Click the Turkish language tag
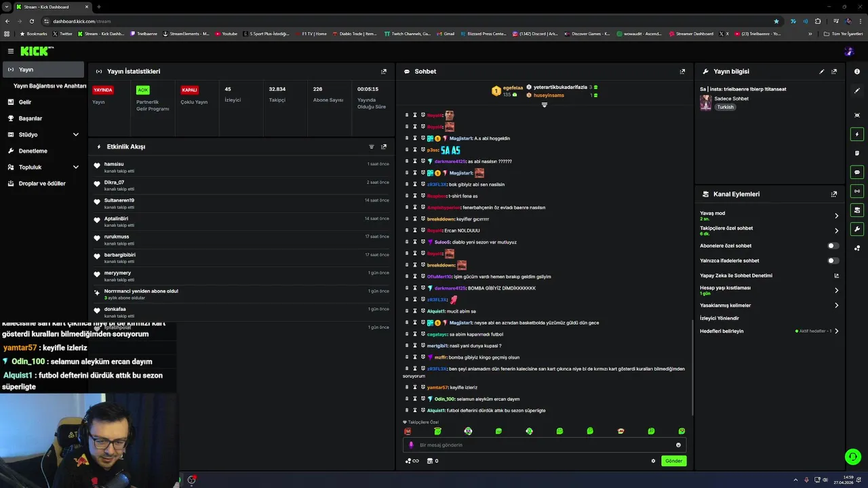This screenshot has height=488, width=868. point(726,107)
